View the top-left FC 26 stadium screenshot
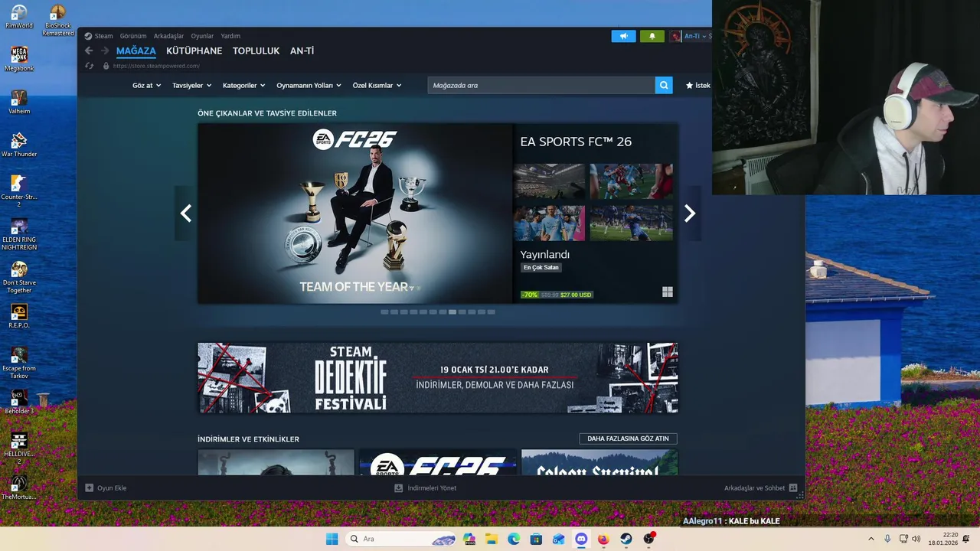The width and height of the screenshot is (980, 551). coord(549,181)
